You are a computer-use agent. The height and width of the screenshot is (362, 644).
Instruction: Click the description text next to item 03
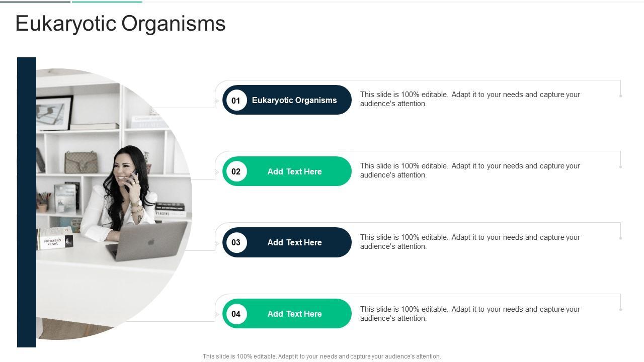pos(470,242)
